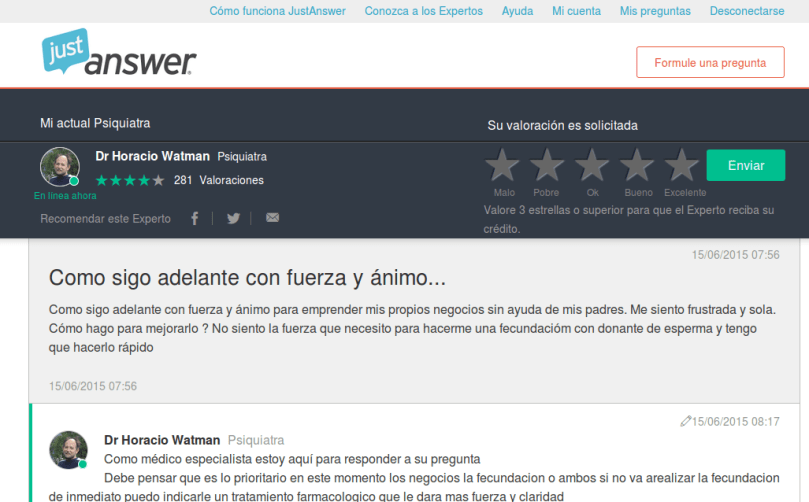Click the 'Malo' rating label

[504, 192]
